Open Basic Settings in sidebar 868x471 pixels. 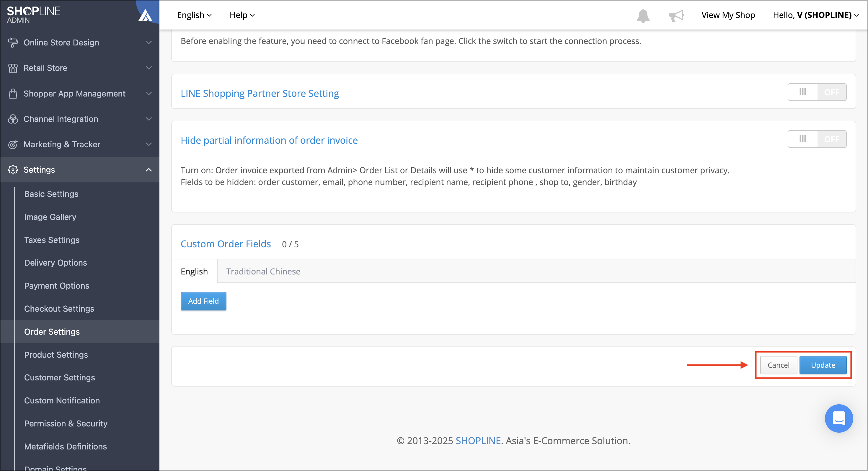click(x=51, y=194)
